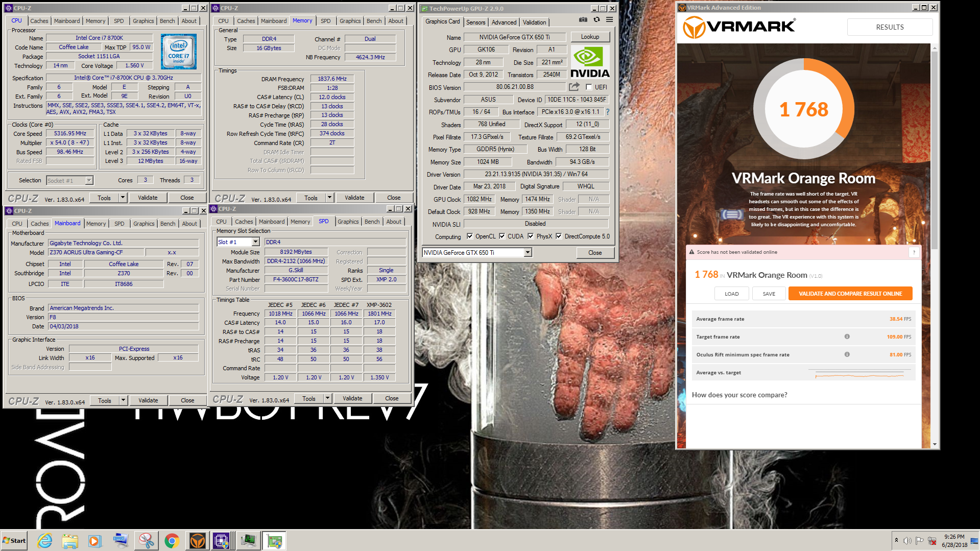Click info icon beside Oculus Rift minimum spec
Screen dimensions: 980x551
click(847, 354)
